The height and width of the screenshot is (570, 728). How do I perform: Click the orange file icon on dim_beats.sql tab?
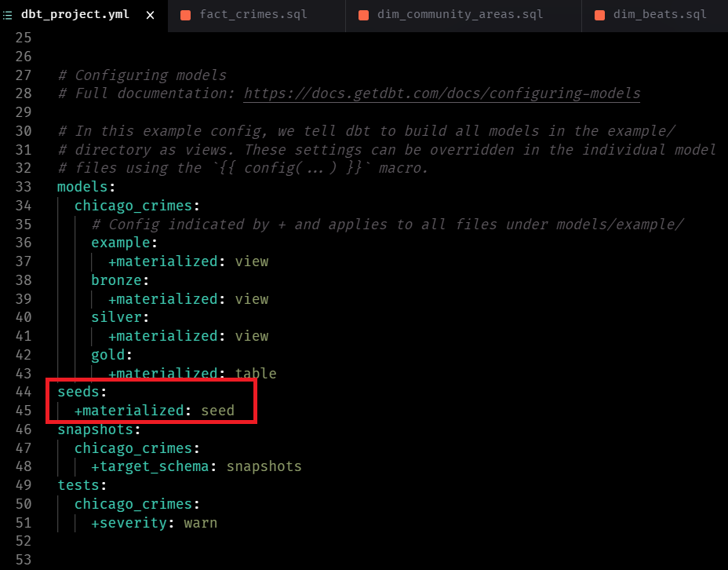coord(599,16)
